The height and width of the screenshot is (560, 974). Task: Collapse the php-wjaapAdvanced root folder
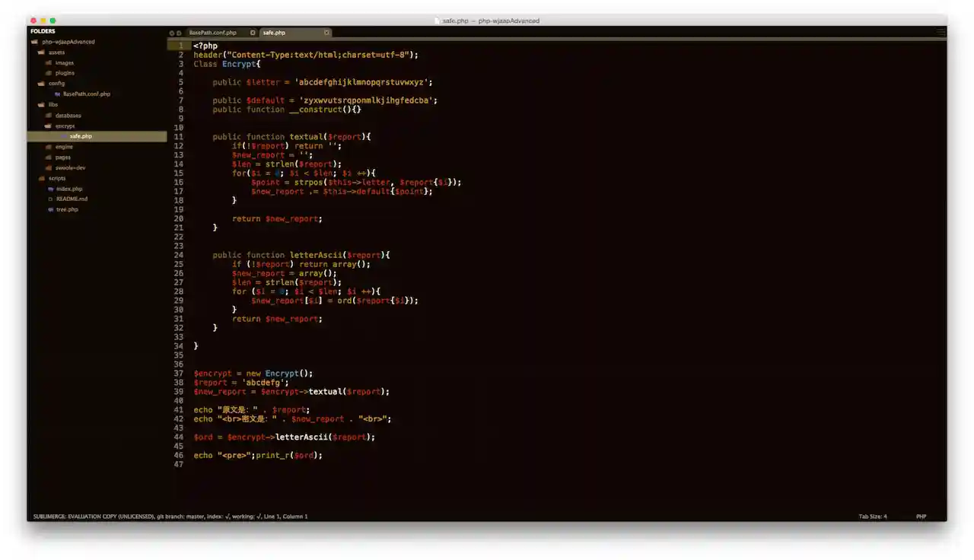click(35, 42)
